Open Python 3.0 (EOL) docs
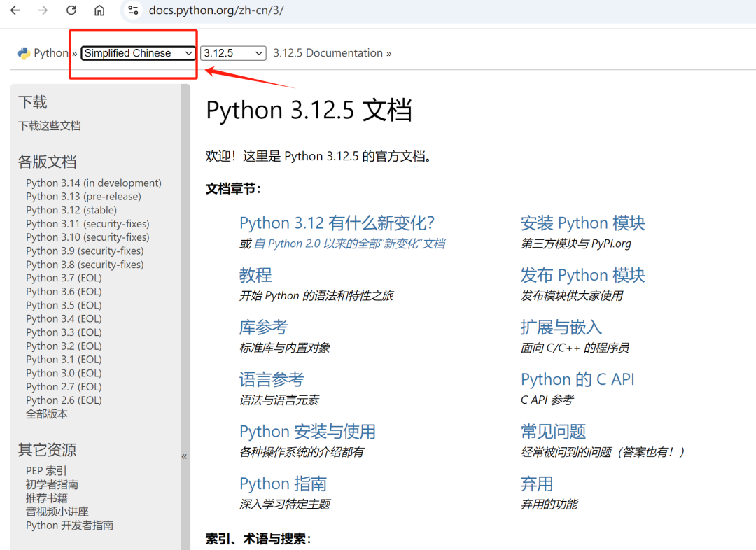This screenshot has height=550, width=756. pos(64,373)
